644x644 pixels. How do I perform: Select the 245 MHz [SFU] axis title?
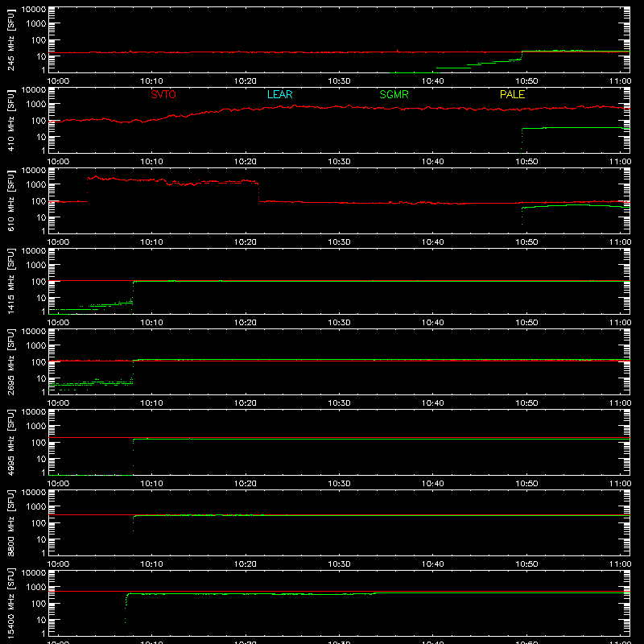coord(10,39)
